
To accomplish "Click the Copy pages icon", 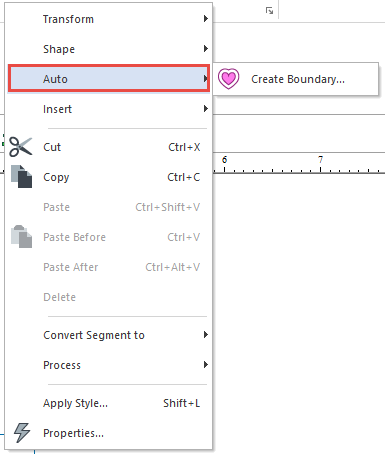I will [21, 176].
